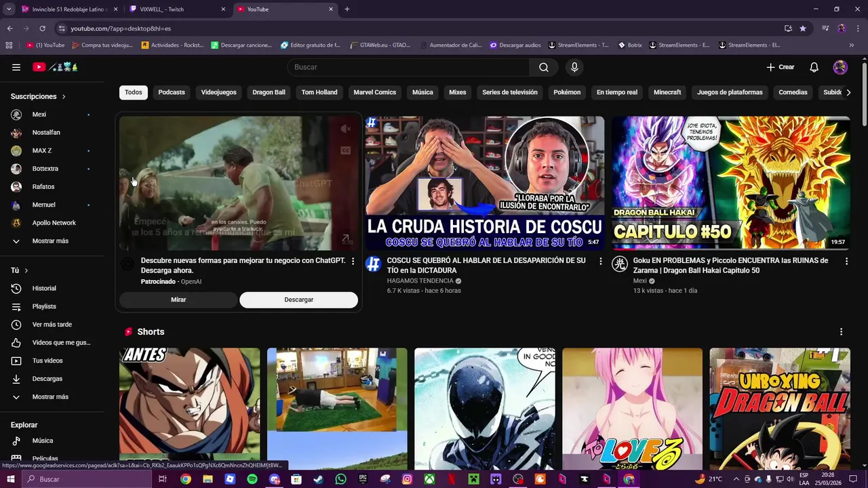Click the YouTube logo in the header

(x=56, y=67)
